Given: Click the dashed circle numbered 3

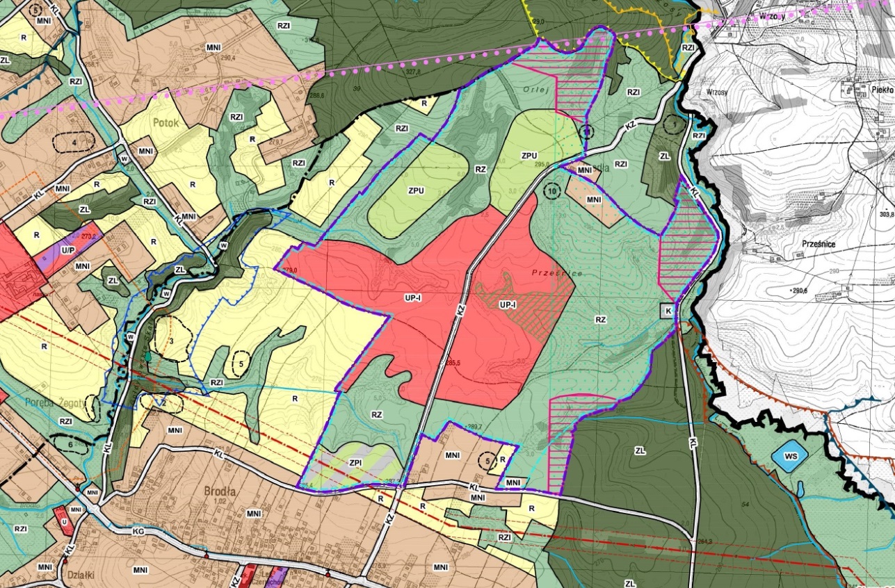Looking at the screenshot, I should point(170,339).
